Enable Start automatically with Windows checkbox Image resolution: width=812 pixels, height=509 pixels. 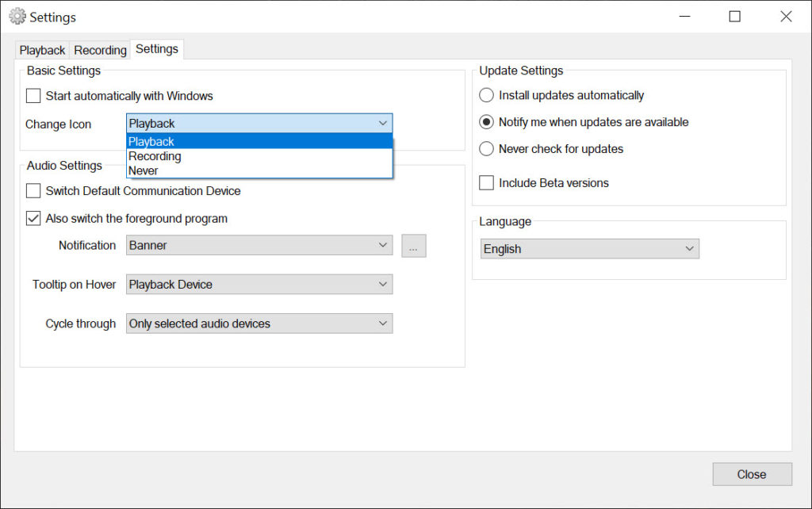click(33, 96)
